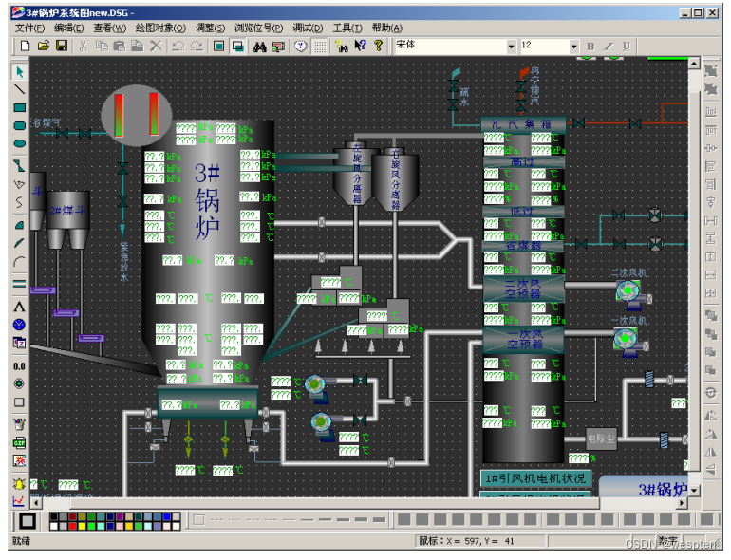The width and height of the screenshot is (731, 560).
Task: Click the 二次风空预器 block
Action: 523,289
